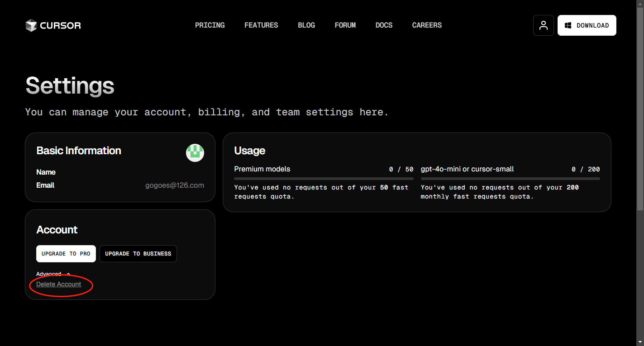
Task: Click the Premium models usage progress bar
Action: pyautogui.click(x=324, y=179)
